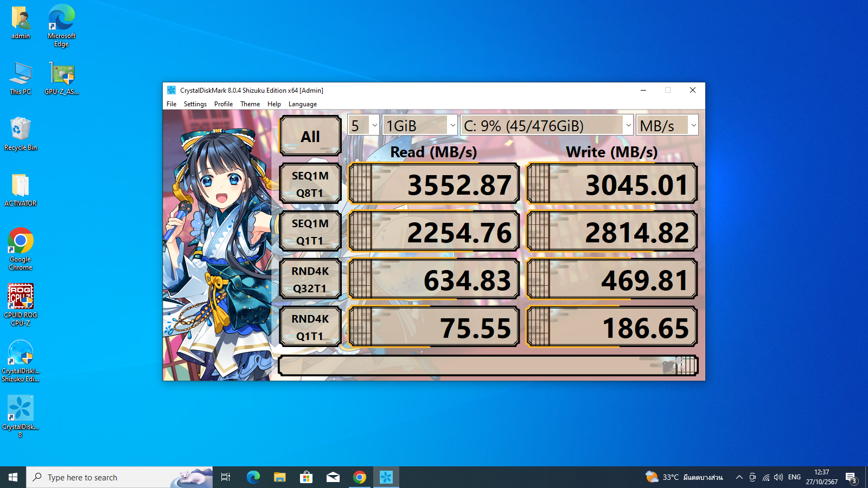Open the File menu

tap(171, 104)
